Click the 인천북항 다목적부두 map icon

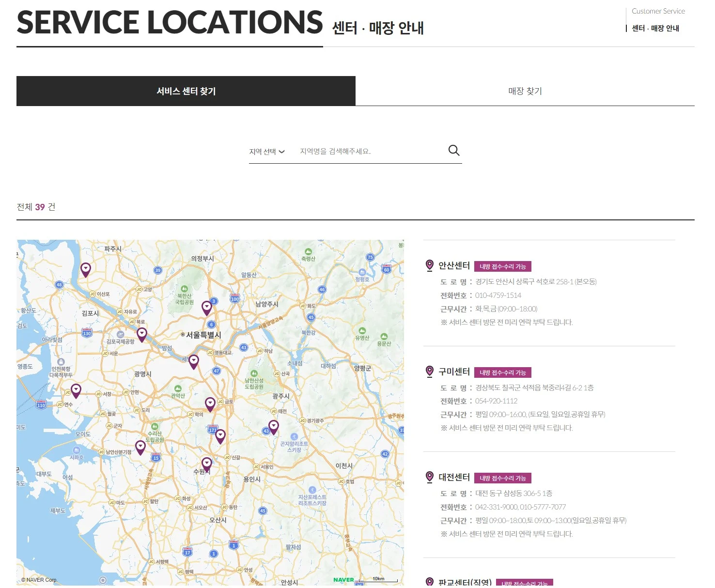[x=61, y=362]
